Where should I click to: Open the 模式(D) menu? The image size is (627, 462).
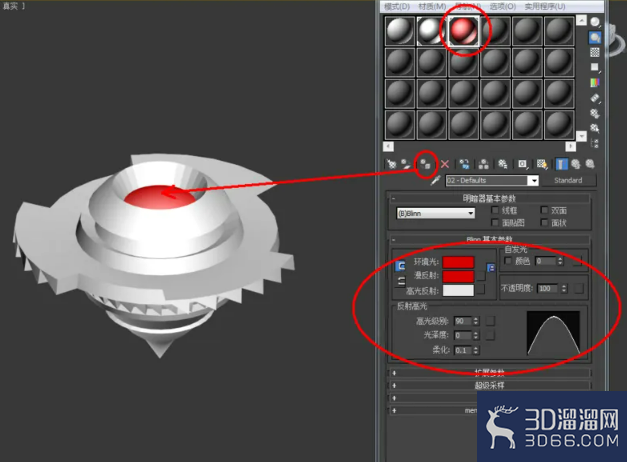click(397, 6)
